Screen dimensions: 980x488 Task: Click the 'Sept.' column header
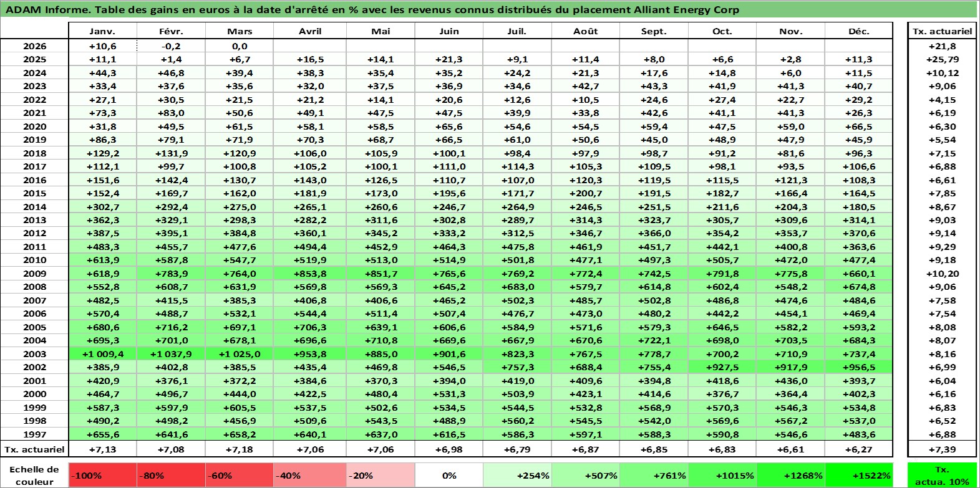click(x=654, y=31)
